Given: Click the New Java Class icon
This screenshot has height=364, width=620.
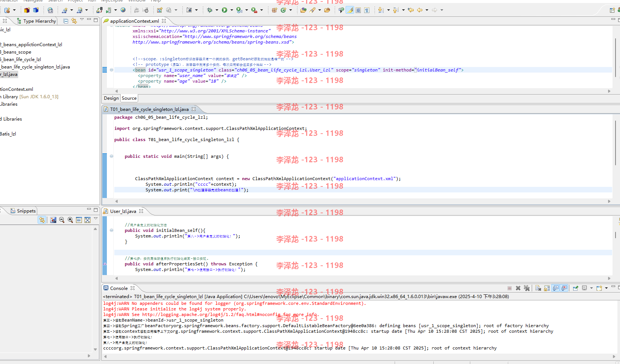Looking at the screenshot, I should [x=283, y=10].
